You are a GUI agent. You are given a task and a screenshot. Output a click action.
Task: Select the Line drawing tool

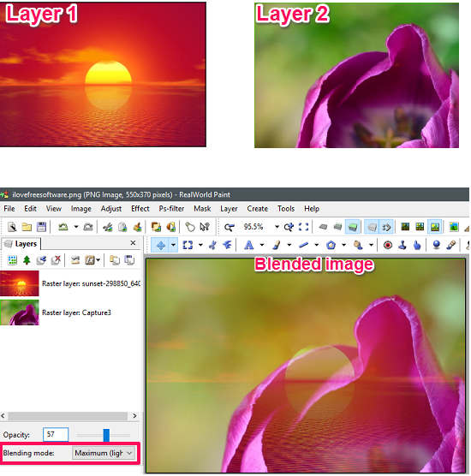click(303, 245)
